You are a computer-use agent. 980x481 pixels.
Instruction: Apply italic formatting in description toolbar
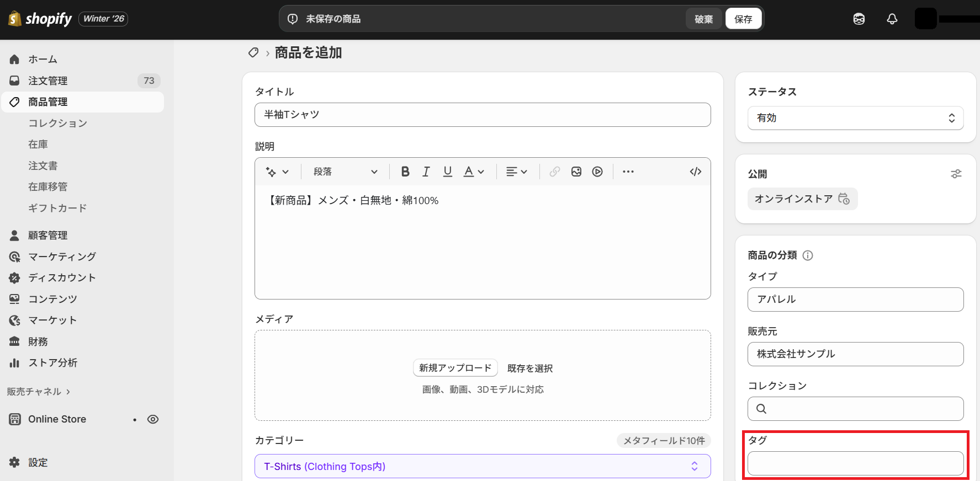pyautogui.click(x=426, y=172)
